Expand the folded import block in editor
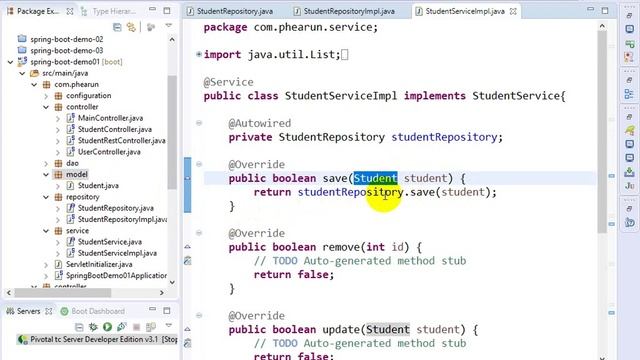Screen dimensions: 640x360 (199, 54)
